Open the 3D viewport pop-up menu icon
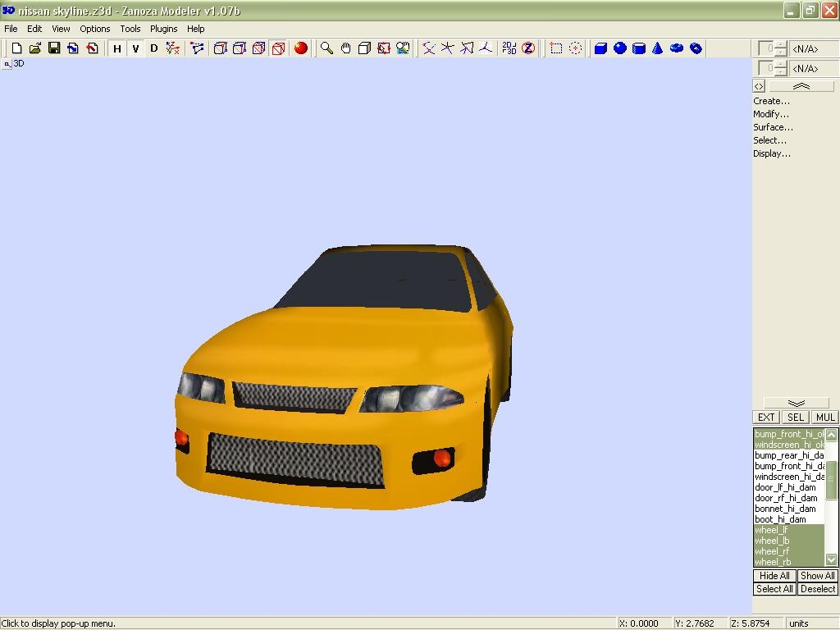Screen dimensions: 840x630 7,64
